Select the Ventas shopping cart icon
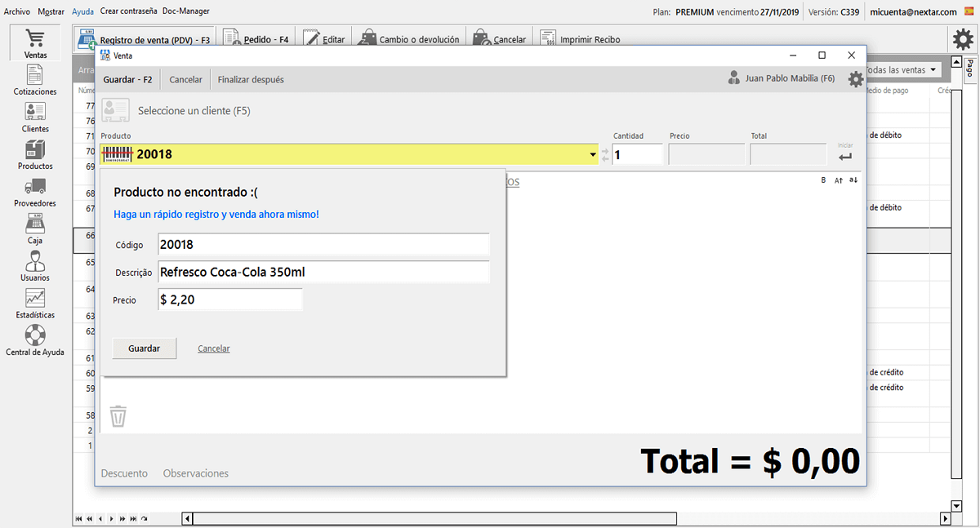 tap(34, 39)
